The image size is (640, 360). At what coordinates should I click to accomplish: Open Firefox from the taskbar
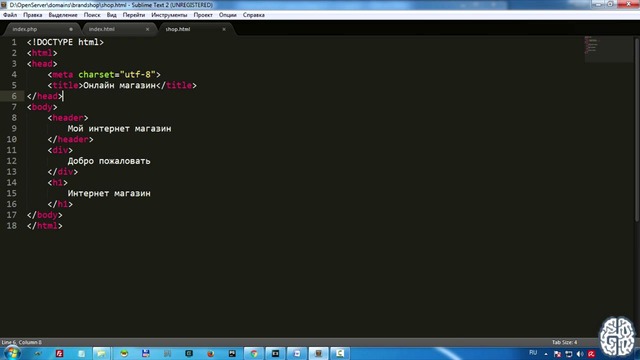pos(211,353)
